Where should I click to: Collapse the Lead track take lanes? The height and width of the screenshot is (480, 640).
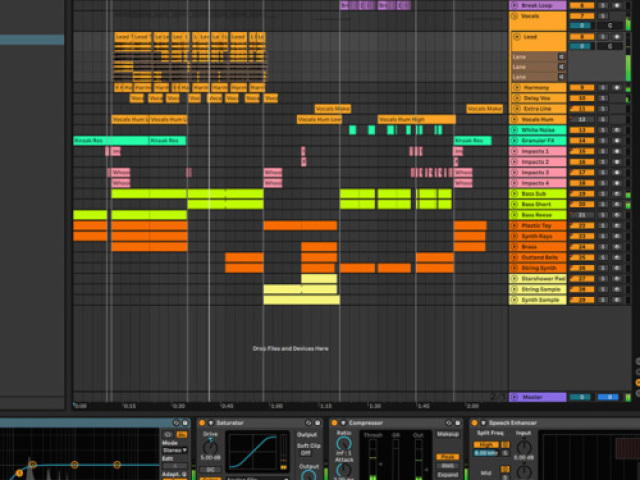517,37
